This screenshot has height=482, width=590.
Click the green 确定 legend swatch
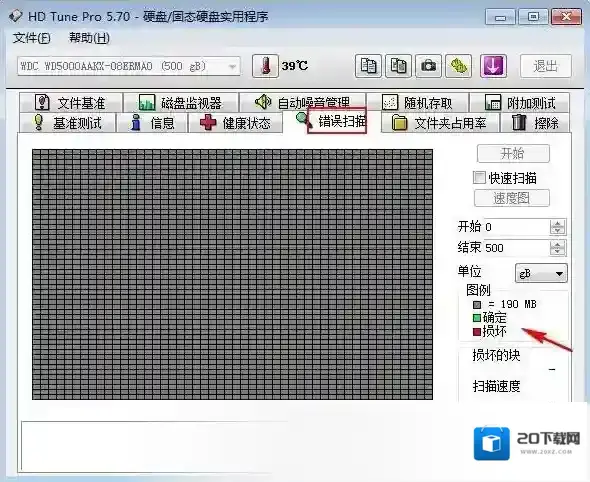[477, 318]
